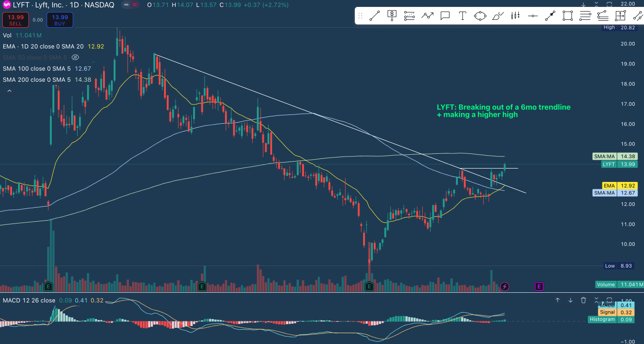Select the Trend Line drawing tool

[374, 16]
